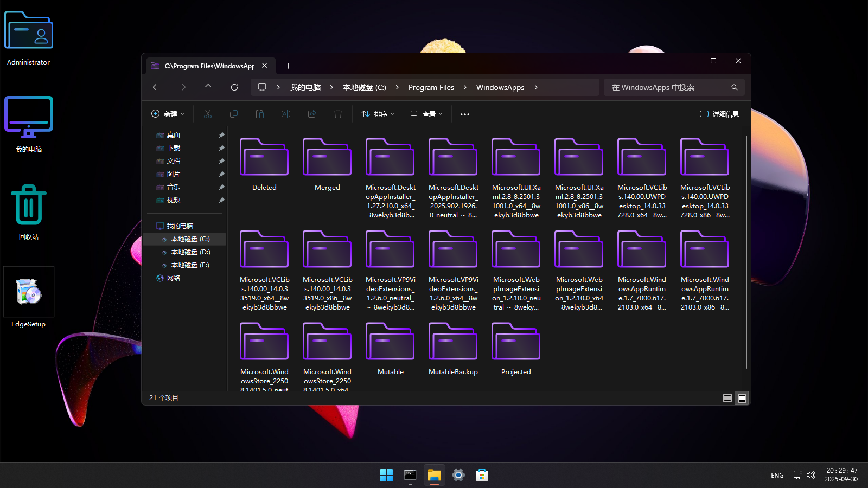Select the MutableBackup folder

[x=453, y=349]
